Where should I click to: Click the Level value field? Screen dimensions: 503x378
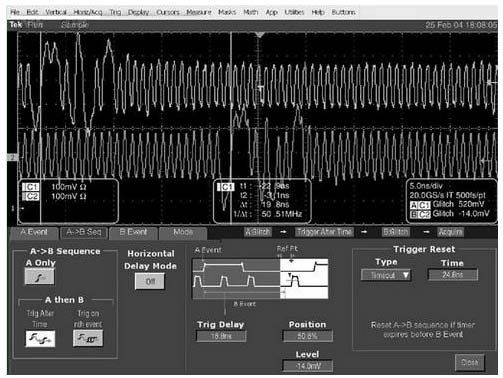[308, 366]
